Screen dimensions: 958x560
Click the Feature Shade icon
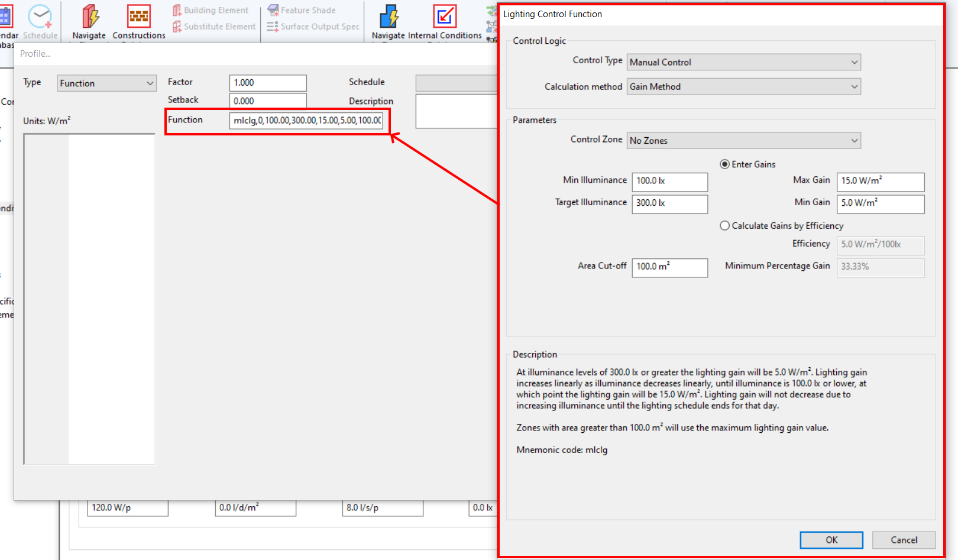coord(273,10)
